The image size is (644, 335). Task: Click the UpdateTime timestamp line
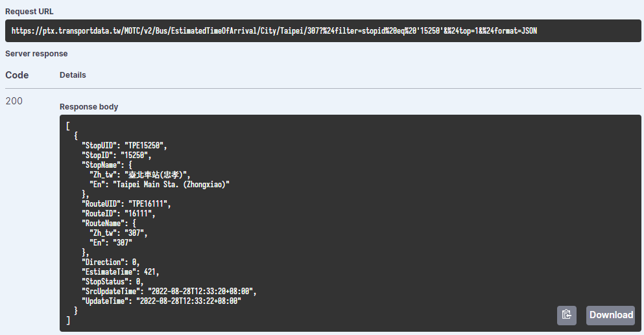point(161,301)
